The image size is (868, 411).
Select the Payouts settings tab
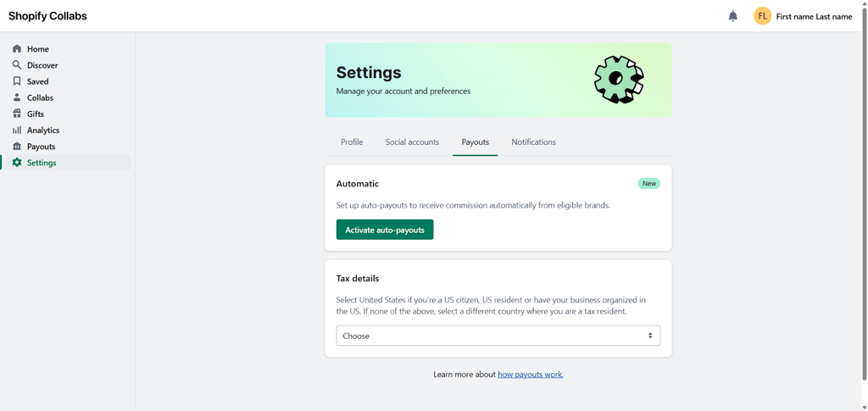coord(475,142)
